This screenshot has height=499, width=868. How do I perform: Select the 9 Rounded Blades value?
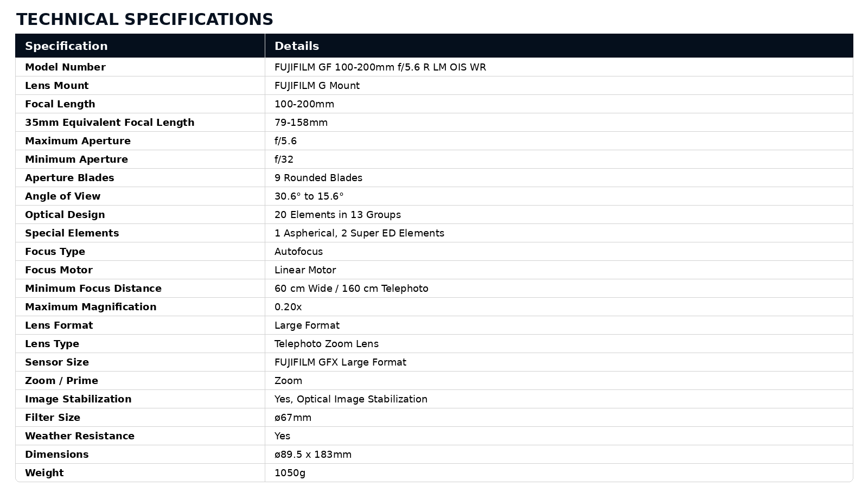click(x=318, y=178)
